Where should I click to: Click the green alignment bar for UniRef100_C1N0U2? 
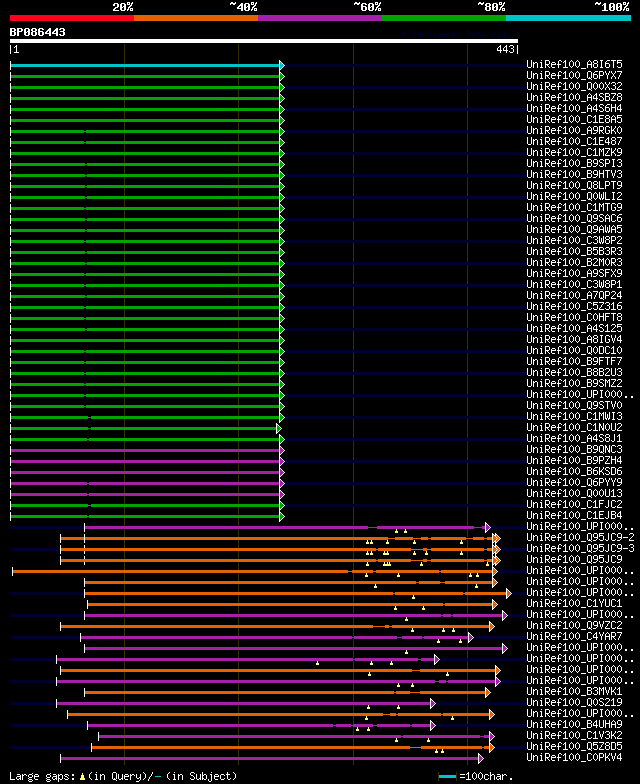pos(144,428)
